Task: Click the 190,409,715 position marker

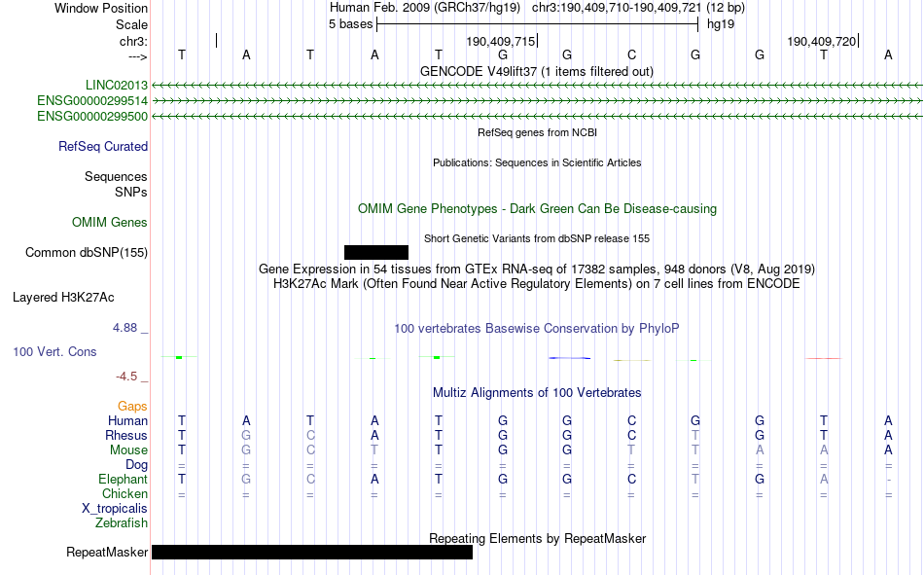Action: [501, 41]
